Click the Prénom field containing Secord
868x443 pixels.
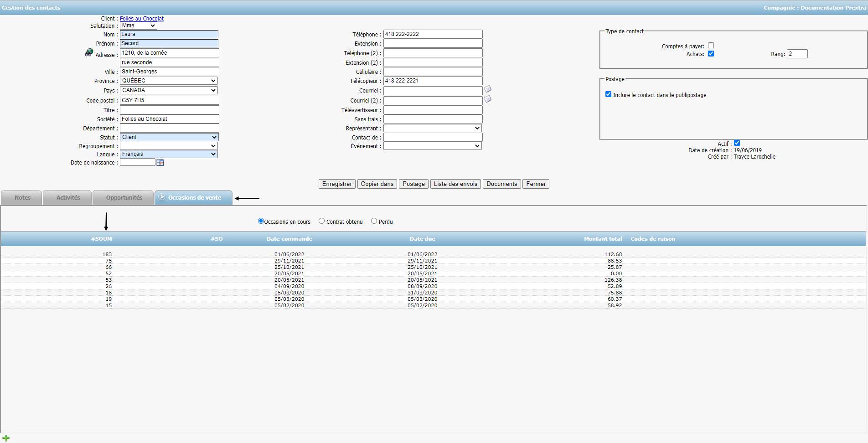click(x=169, y=43)
